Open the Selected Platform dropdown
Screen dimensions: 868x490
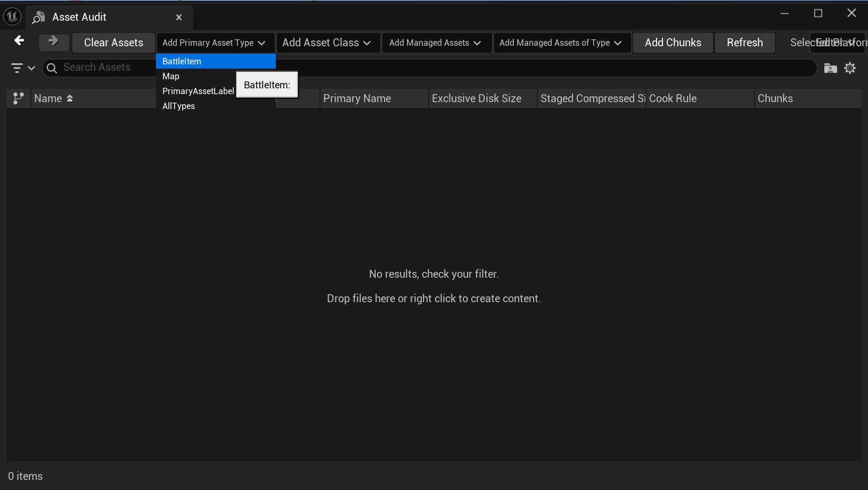(838, 43)
